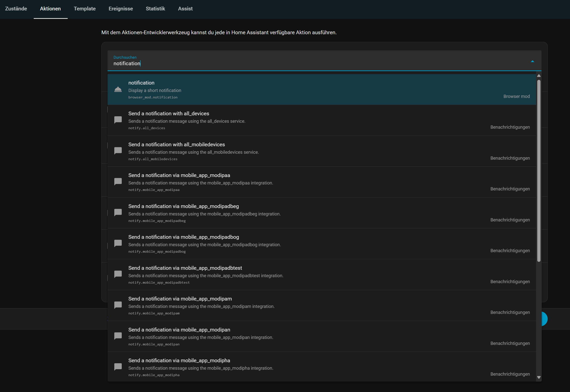This screenshot has width=570, height=392.
Task: Click the chat icon for mobile_app_modipadbog
Action: pos(118,243)
